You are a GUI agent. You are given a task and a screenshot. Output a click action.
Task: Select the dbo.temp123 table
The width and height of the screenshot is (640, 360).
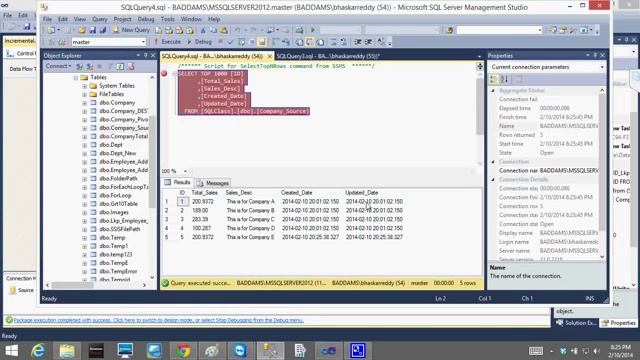tap(116, 254)
